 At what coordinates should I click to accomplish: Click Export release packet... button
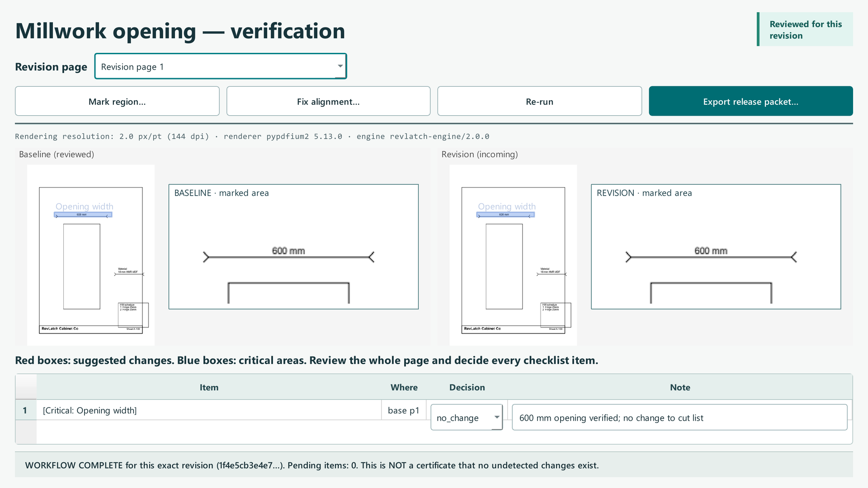[x=750, y=101]
